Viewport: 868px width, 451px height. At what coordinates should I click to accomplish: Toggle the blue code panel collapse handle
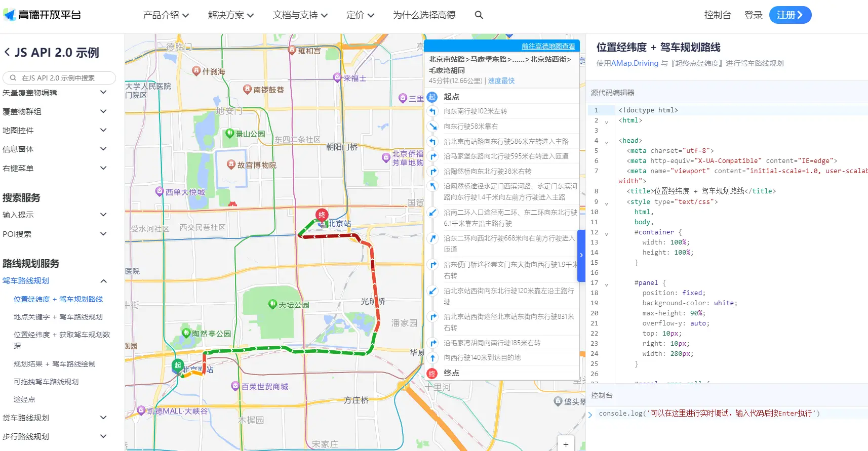tap(581, 255)
